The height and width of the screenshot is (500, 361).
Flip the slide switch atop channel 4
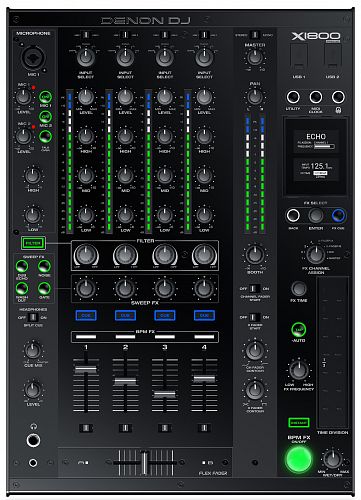pos(204,35)
